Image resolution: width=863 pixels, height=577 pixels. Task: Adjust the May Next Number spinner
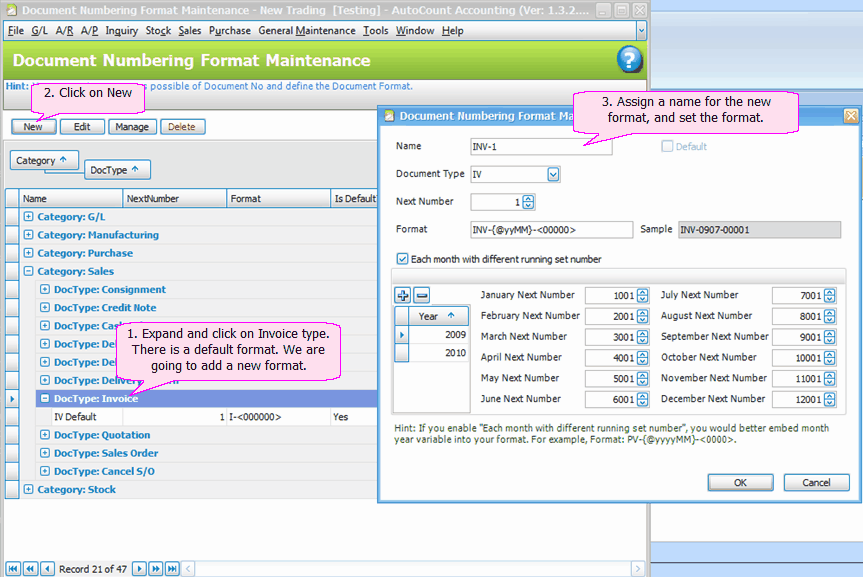[x=642, y=379]
